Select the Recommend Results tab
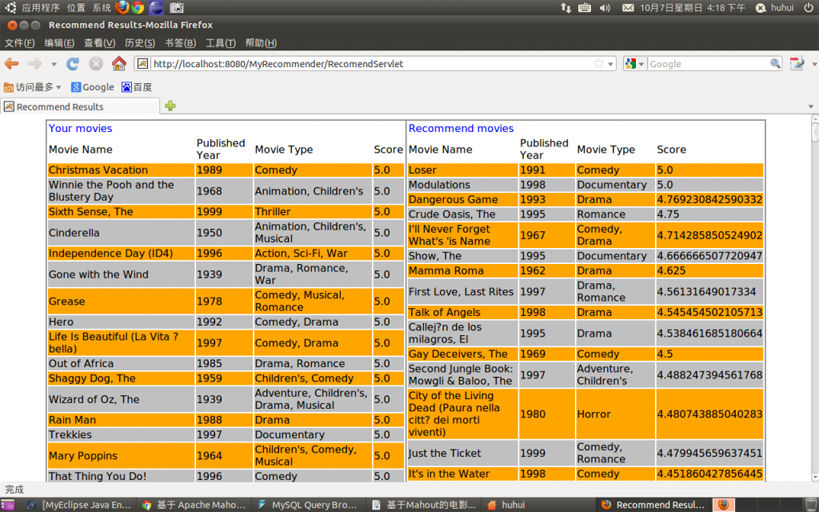Screen dimensions: 819x512 pos(80,107)
